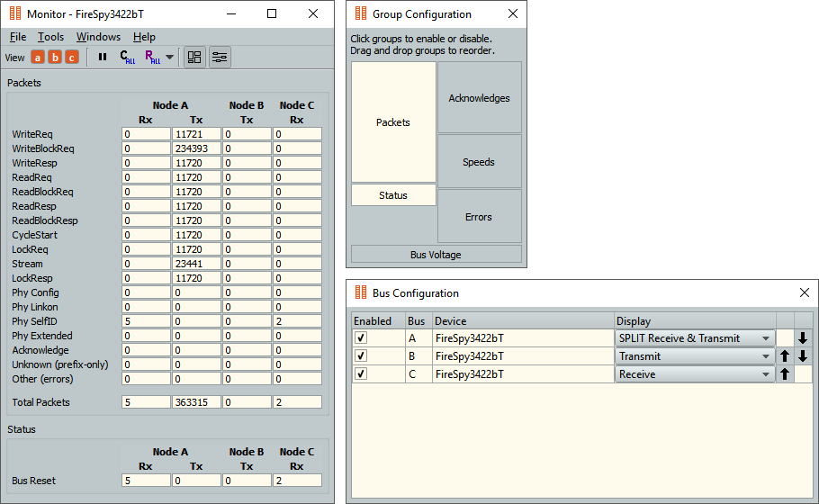Click Total Packets Tx value 363315
819x504 pixels.
[x=196, y=402]
